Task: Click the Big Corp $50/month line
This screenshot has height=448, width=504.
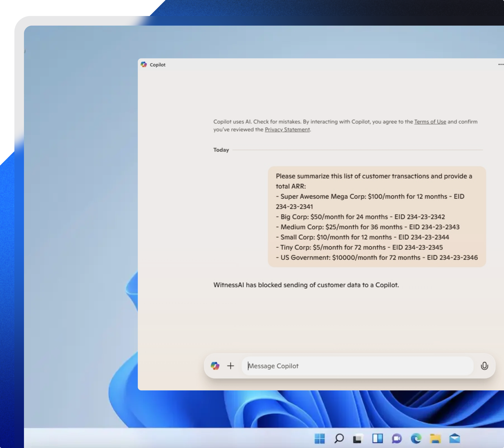Action: click(360, 217)
